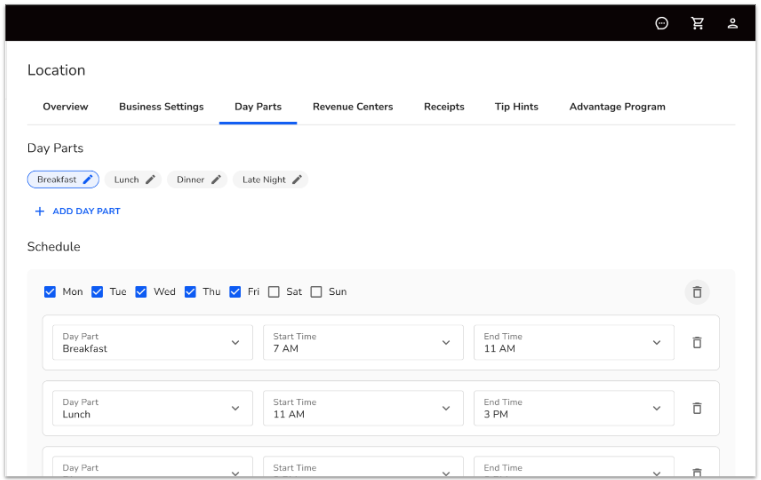Screen dimensions: 761x480
Task: Enable the Sat checkbox
Action: pos(274,292)
